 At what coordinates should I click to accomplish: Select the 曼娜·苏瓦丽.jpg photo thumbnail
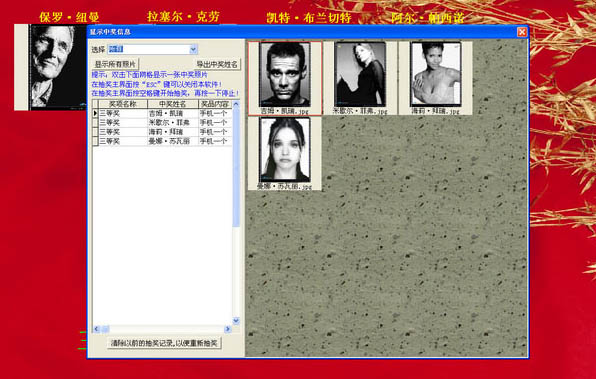[285, 153]
